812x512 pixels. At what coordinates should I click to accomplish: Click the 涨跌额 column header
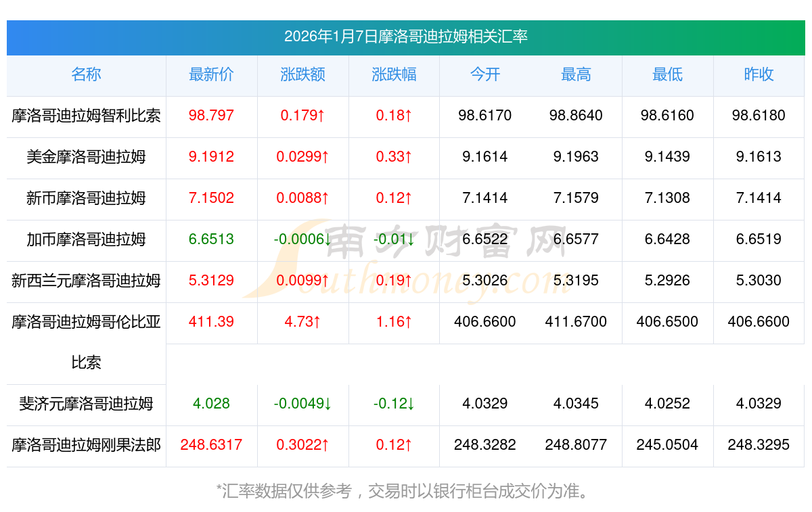click(302, 75)
